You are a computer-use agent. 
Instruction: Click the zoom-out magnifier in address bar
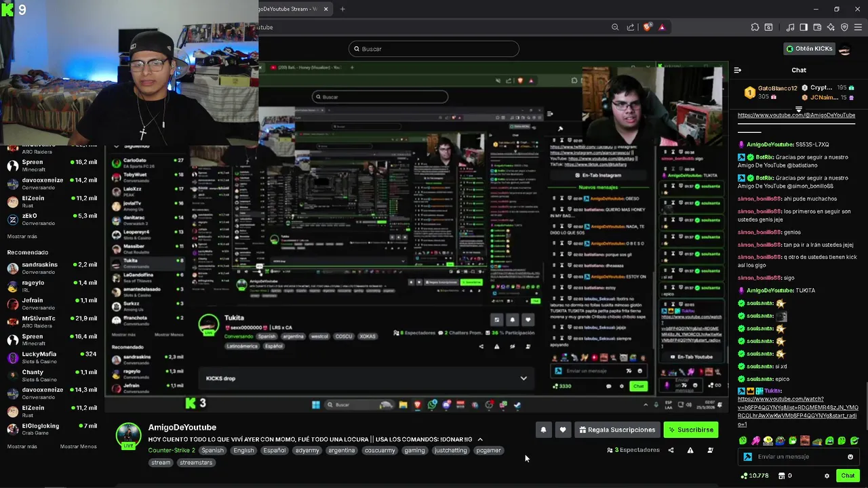[x=615, y=27]
